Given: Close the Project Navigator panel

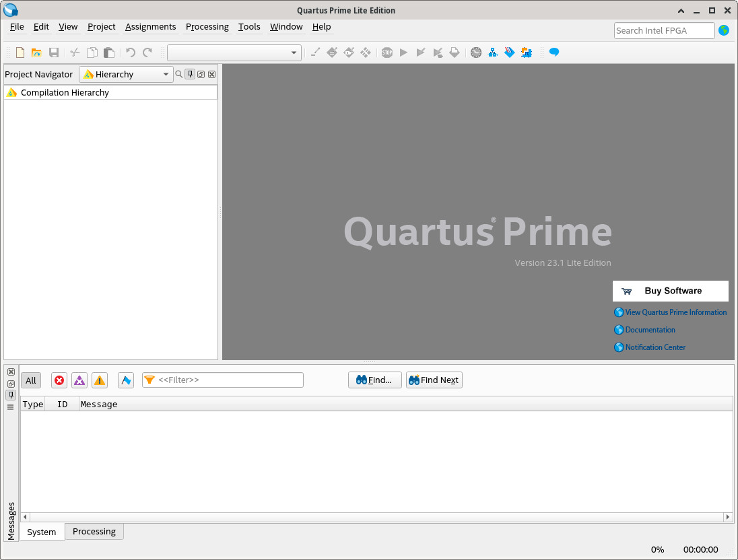Looking at the screenshot, I should pyautogui.click(x=212, y=74).
